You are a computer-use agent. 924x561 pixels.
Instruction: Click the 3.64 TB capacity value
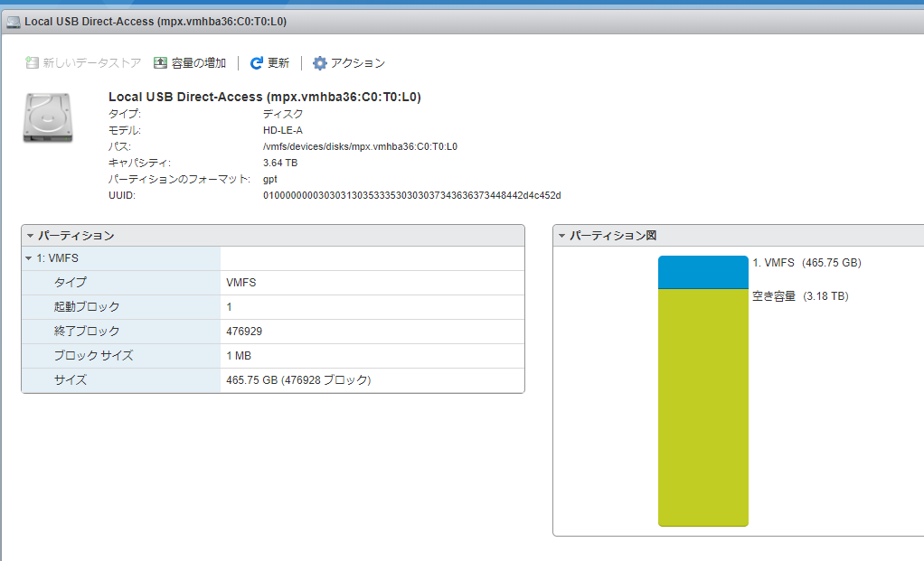(x=280, y=164)
